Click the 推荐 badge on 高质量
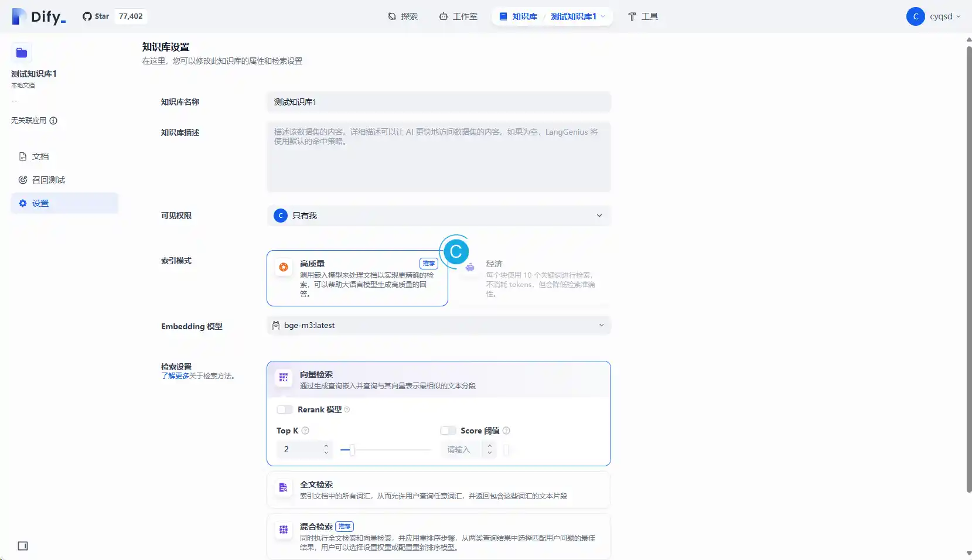This screenshot has width=972, height=560. tap(429, 264)
